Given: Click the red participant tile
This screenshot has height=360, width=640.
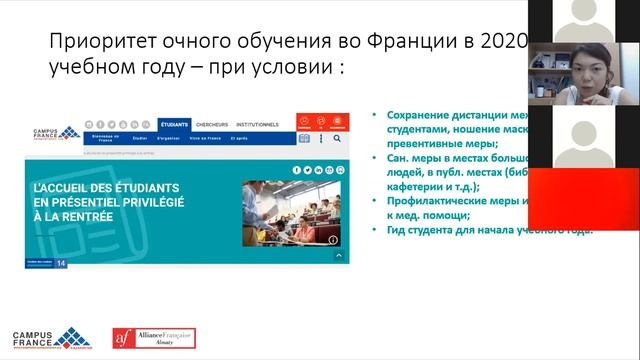Looking at the screenshot, I should point(584,199).
